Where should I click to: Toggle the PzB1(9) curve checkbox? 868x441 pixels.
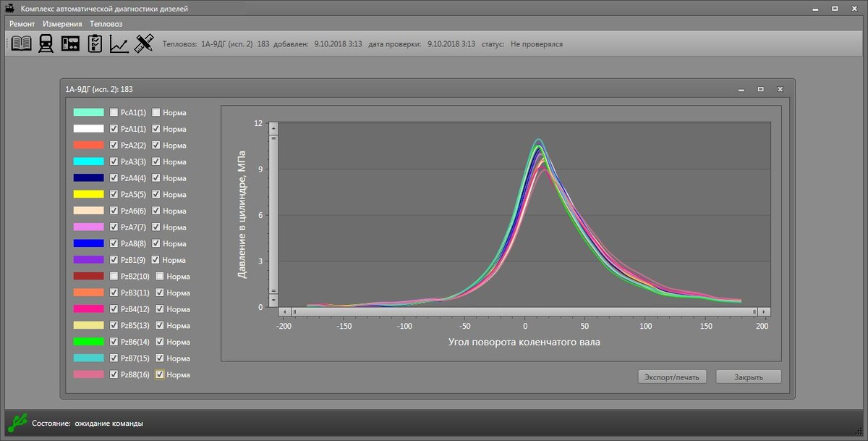(x=114, y=260)
